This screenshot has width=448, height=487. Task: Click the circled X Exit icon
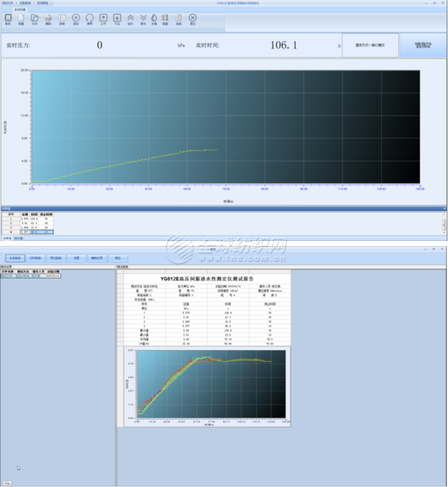pyautogui.click(x=193, y=19)
